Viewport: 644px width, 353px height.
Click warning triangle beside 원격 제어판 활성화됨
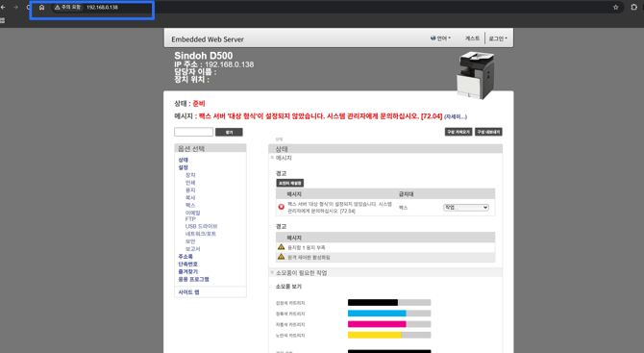click(x=281, y=257)
